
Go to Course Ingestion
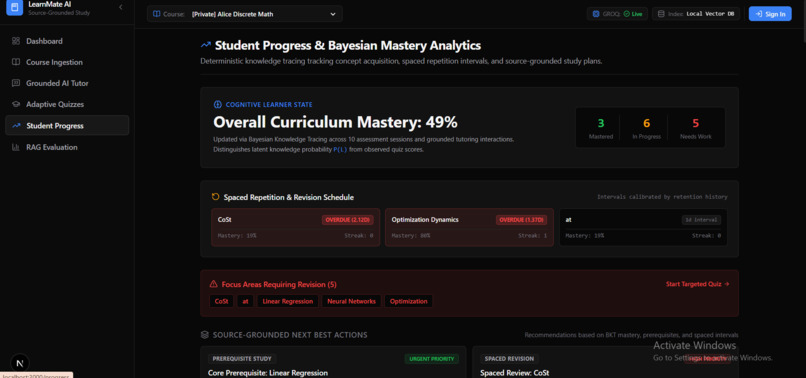coord(67,62)
